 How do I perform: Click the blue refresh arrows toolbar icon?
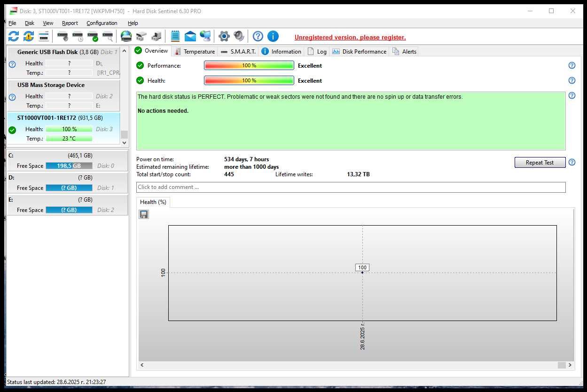coord(14,36)
